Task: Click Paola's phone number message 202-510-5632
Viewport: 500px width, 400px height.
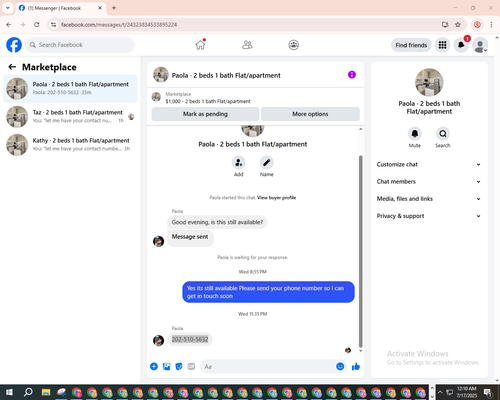Action: click(x=190, y=339)
